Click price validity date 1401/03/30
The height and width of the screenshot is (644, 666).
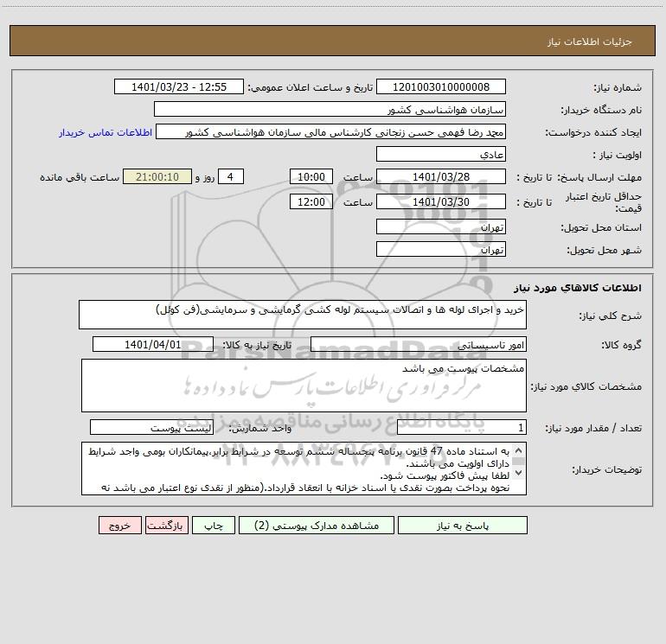[441, 202]
